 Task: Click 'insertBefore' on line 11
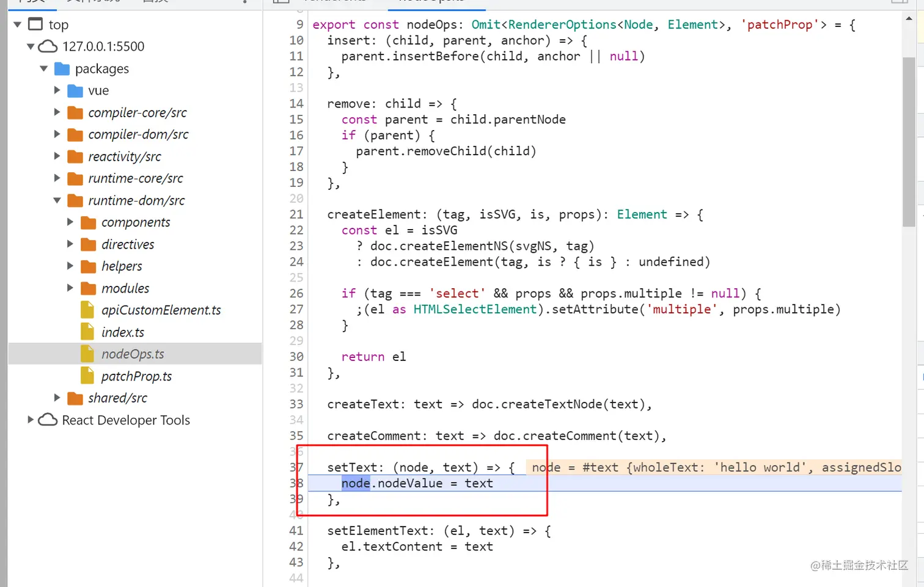coord(436,56)
